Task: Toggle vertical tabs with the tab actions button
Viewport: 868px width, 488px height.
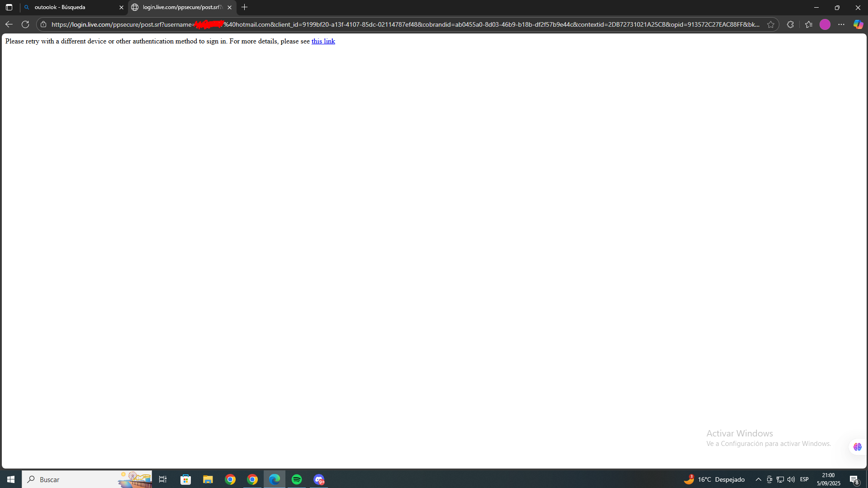Action: point(9,7)
